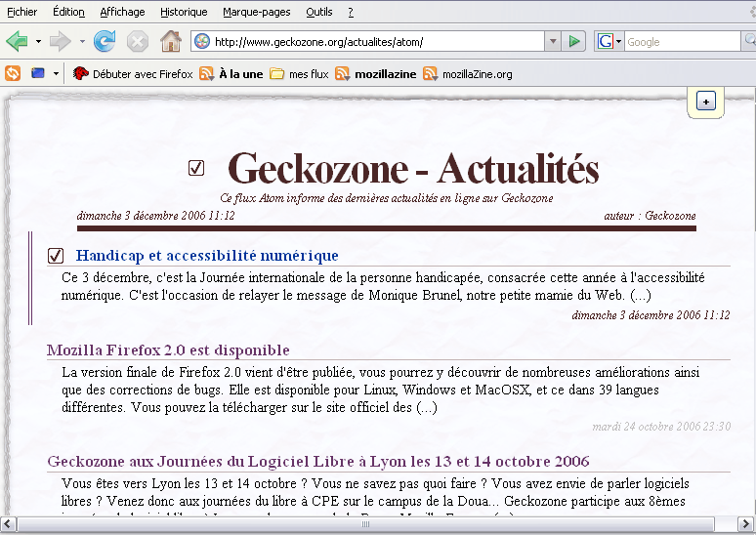Click the subtitle Ce flux Atom informe des dernières actualités
756x535 pixels.
pyautogui.click(x=387, y=198)
